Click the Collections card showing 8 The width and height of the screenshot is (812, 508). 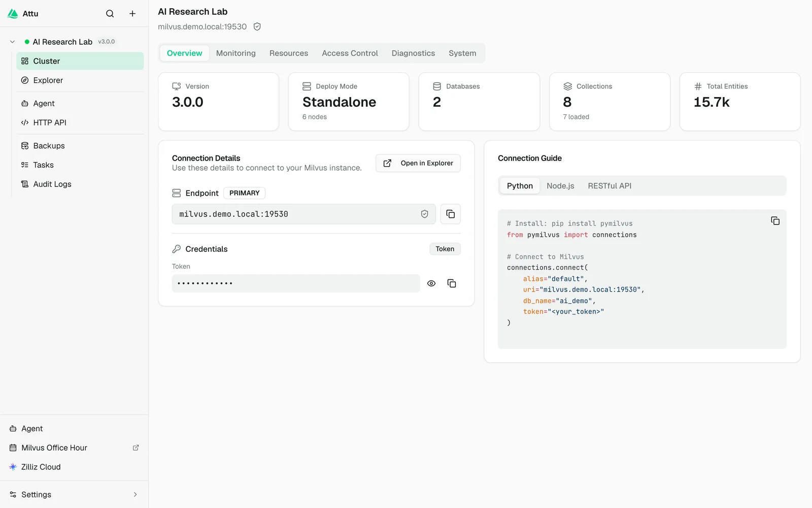[610, 102]
